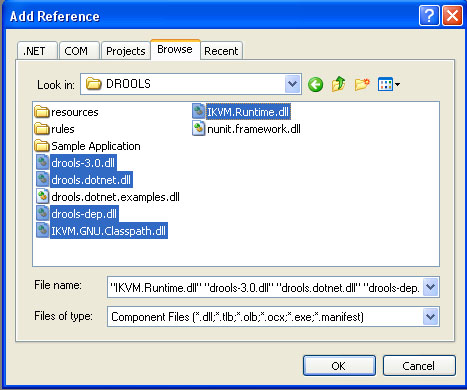Go back to last folder visited

[x=315, y=84]
